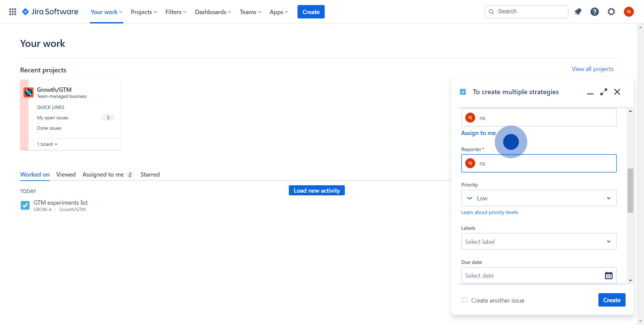Click the Jira Software logo
644x325 pixels.
pyautogui.click(x=50, y=12)
